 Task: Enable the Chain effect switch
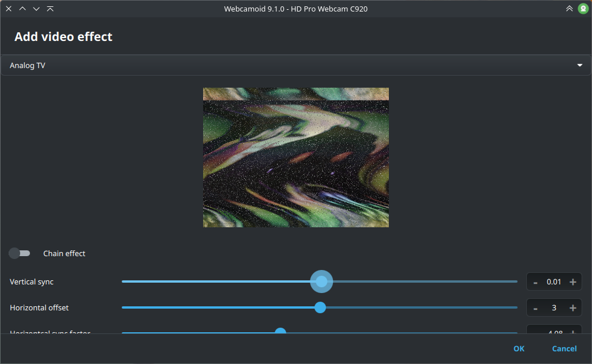[20, 253]
